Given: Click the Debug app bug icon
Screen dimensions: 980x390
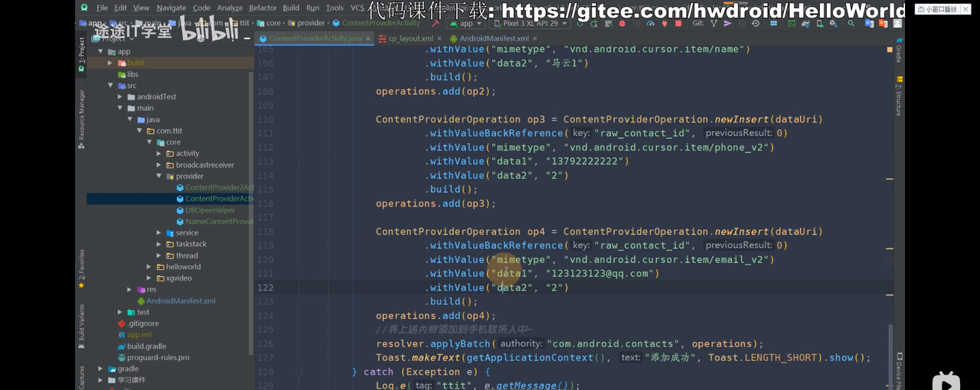Looking at the screenshot, I should tap(622, 23).
